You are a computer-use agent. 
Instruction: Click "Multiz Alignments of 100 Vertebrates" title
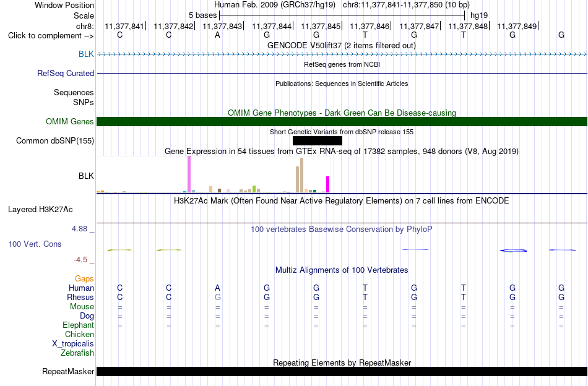pyautogui.click(x=342, y=270)
